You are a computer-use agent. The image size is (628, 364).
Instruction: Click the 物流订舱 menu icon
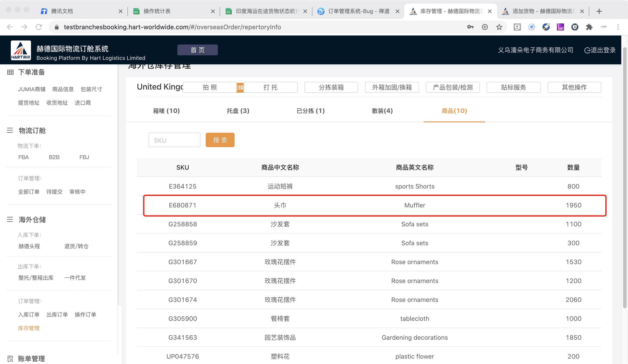(x=10, y=130)
